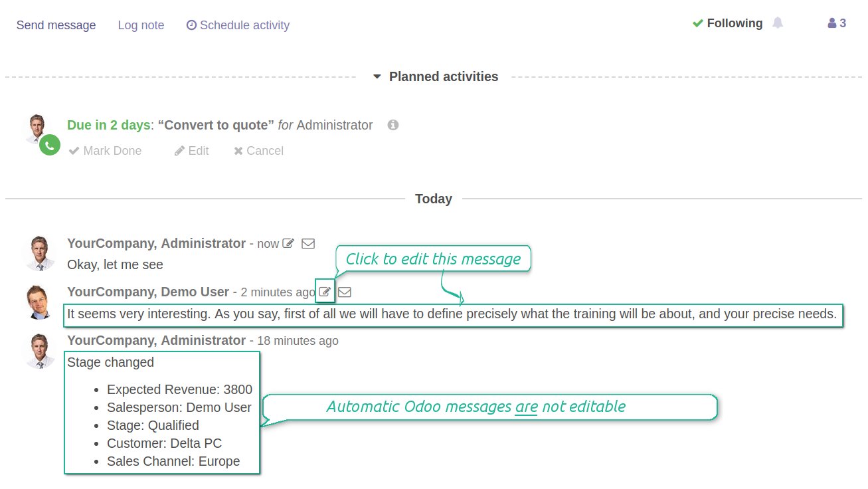Toggle the Following status button

click(x=727, y=23)
